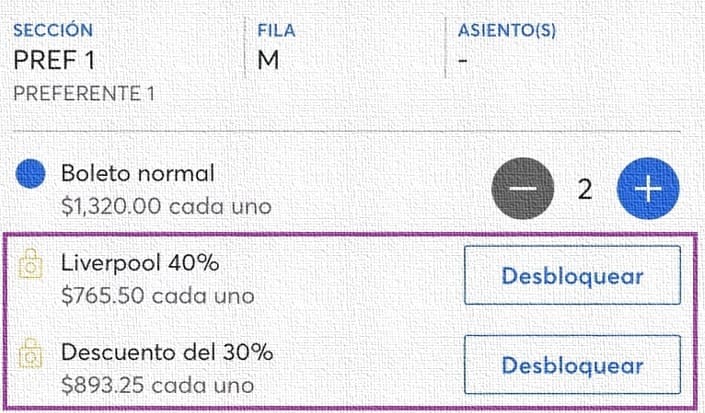This screenshot has height=413, width=705.
Task: Click the PREFERENTE 1 subtitle text
Action: click(84, 93)
